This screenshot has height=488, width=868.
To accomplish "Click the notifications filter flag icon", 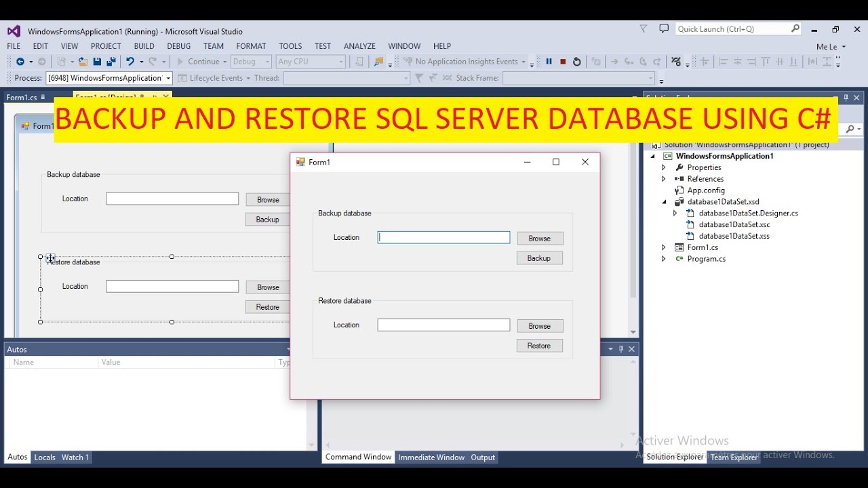I will coord(644,28).
